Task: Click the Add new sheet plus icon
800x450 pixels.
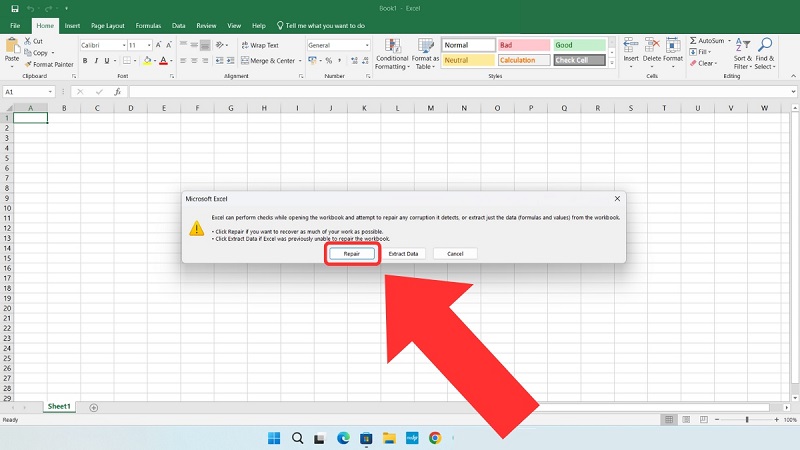Action: click(94, 407)
